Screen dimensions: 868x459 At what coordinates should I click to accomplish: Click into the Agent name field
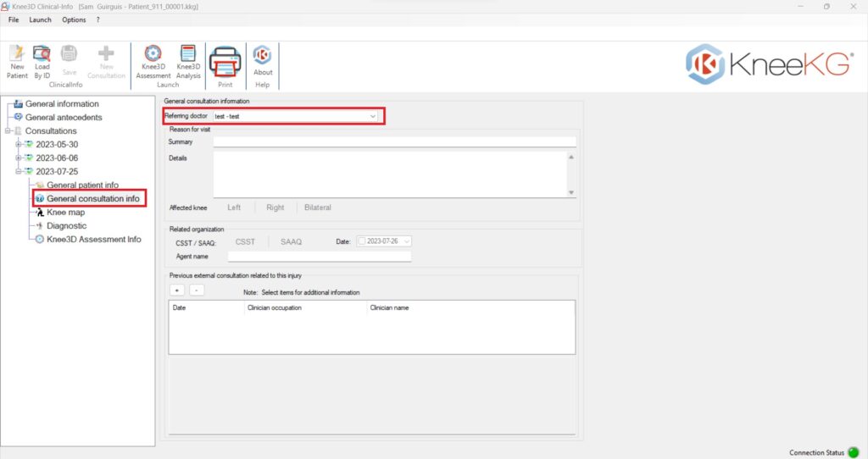click(x=320, y=257)
